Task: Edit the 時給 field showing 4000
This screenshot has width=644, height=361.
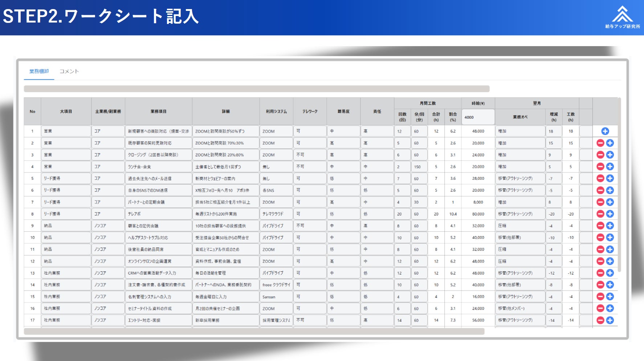Action: pos(478,117)
